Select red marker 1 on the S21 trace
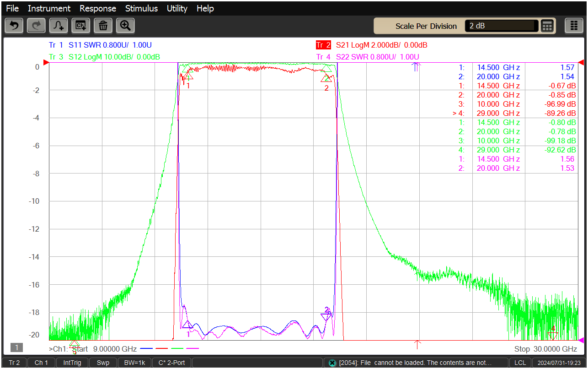This screenshot has width=588, height=369. (x=188, y=76)
